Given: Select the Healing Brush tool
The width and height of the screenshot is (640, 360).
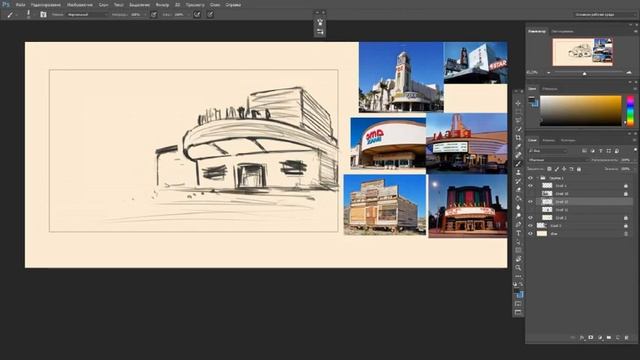Looking at the screenshot, I should [518, 155].
